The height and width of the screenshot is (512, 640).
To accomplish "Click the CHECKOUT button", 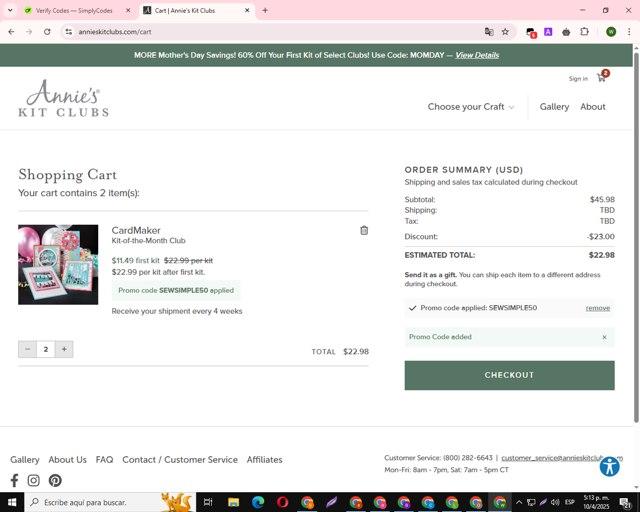I will point(509,375).
